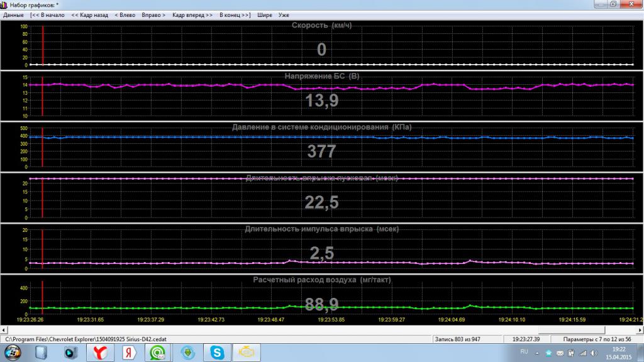Close the 'Набор графиков' window

[x=631, y=4]
